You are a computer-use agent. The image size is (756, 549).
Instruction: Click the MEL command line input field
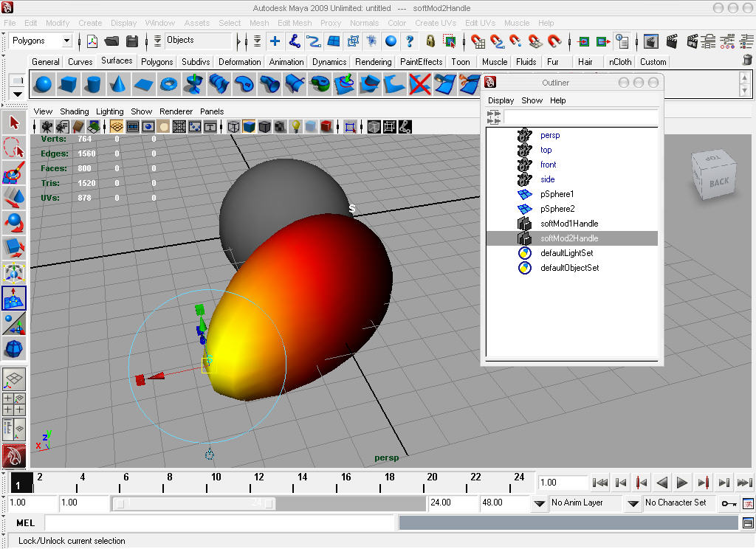pos(219,523)
